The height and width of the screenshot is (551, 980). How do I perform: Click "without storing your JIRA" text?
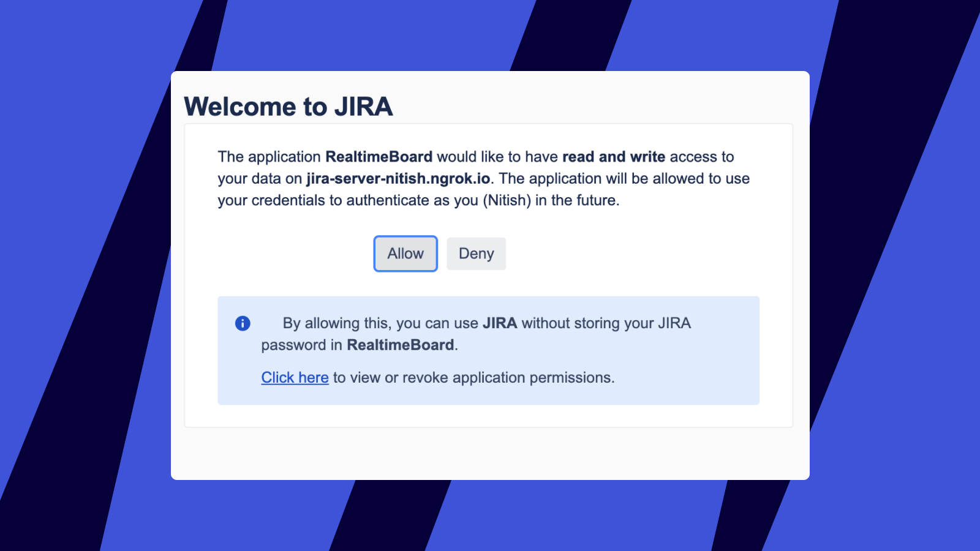[606, 323]
